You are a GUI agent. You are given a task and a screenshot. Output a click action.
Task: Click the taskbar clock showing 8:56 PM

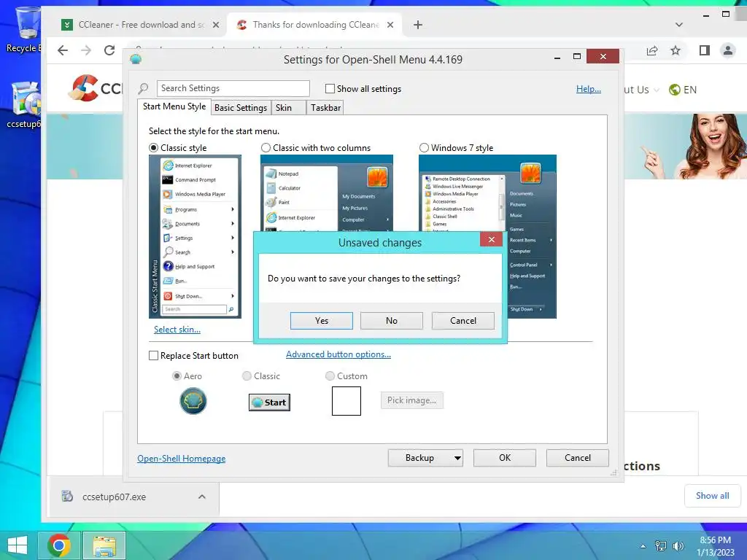tap(715, 545)
